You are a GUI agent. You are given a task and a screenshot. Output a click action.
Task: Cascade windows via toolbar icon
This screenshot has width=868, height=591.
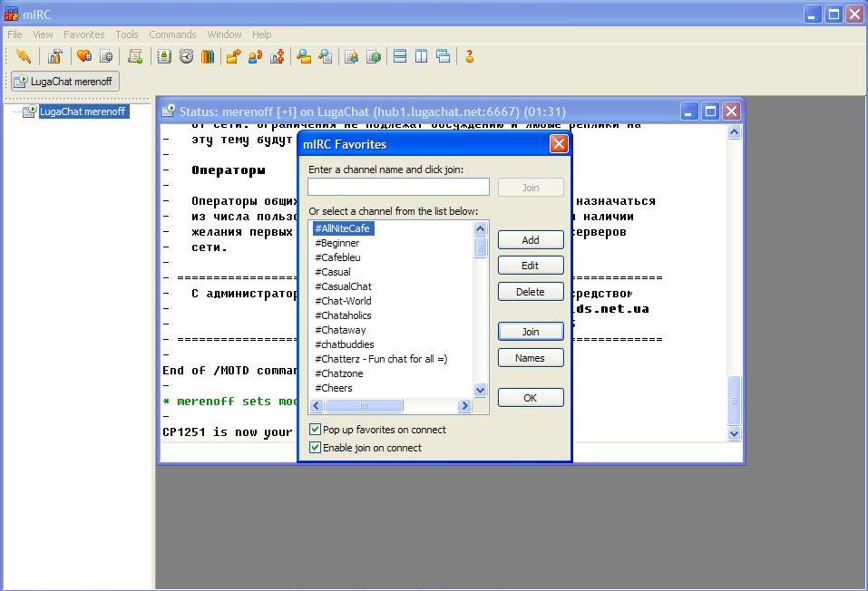point(443,56)
